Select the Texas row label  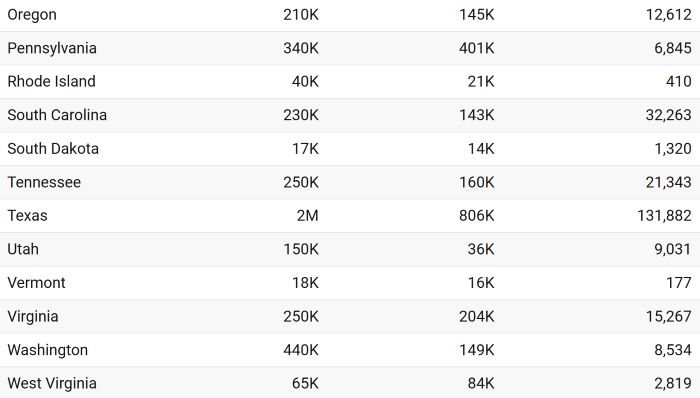[27, 216]
